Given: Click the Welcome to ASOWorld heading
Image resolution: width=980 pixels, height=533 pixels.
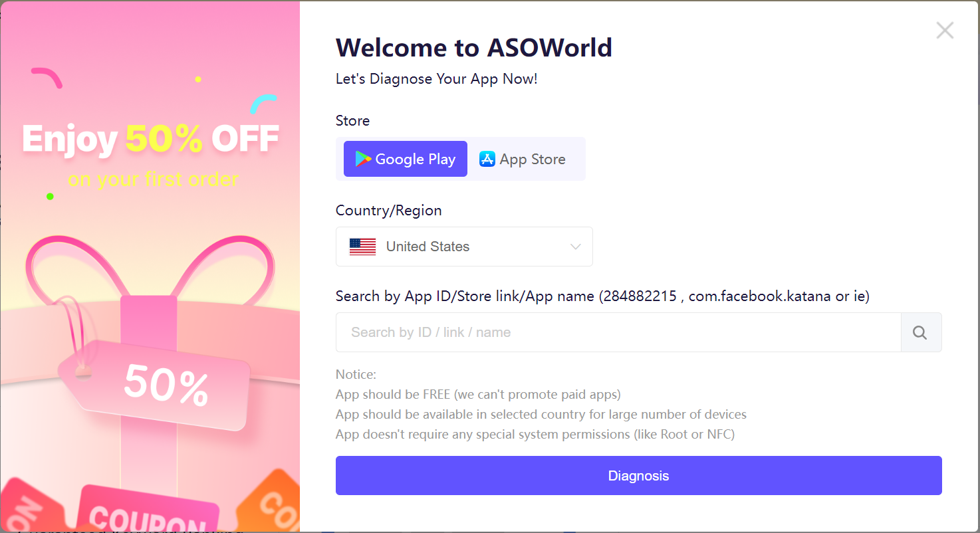Looking at the screenshot, I should [474, 48].
